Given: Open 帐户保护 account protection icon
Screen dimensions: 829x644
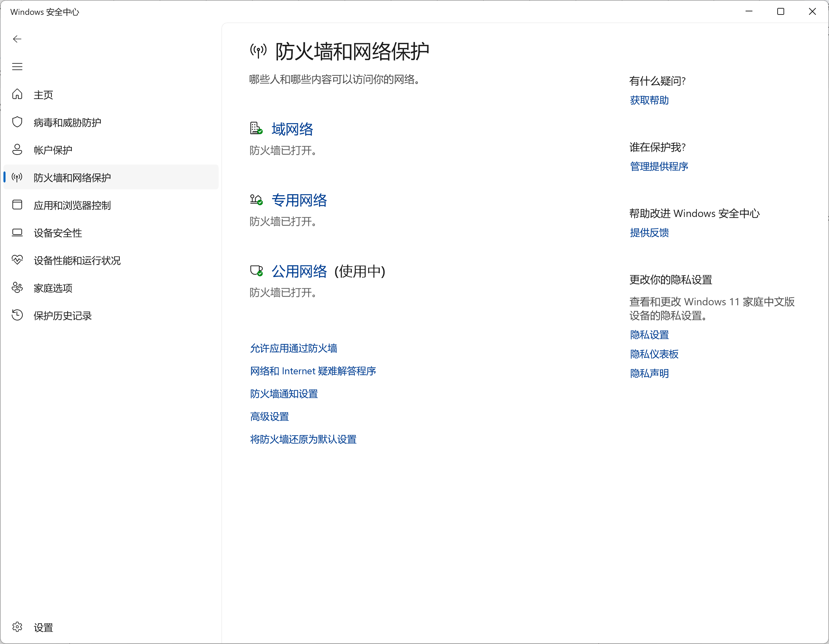Looking at the screenshot, I should coord(17,150).
